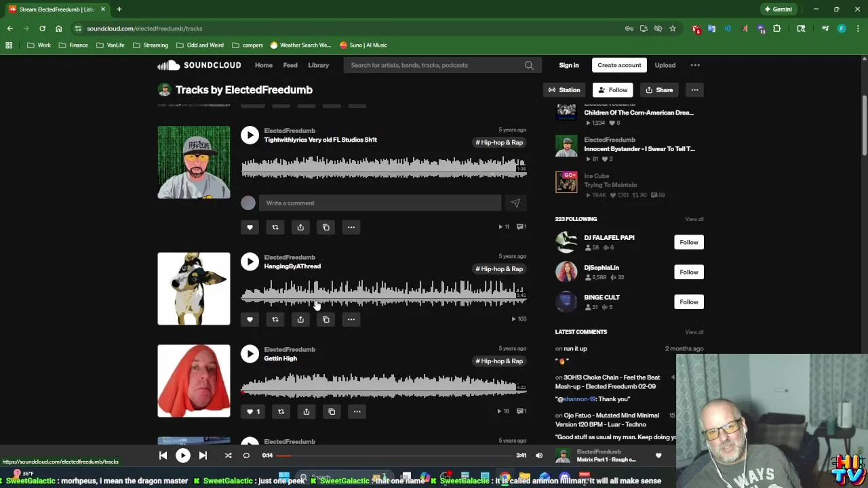The image size is (868, 488).
Task: Click Sign in
Action: pyautogui.click(x=569, y=65)
